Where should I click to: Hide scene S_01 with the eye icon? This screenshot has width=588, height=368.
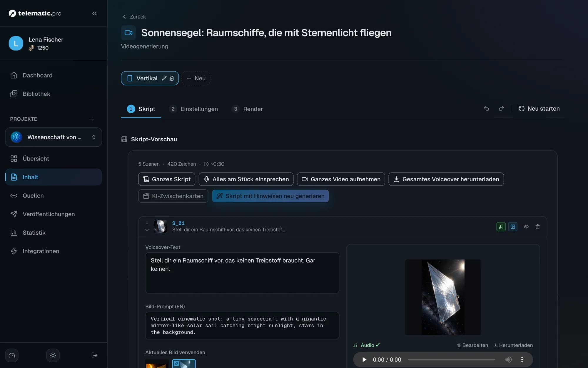(x=526, y=227)
